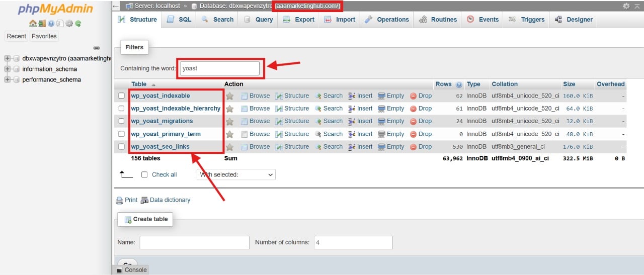This screenshot has height=275, width=644.
Task: Select the wp_yoast_indexable checkbox
Action: (121, 96)
